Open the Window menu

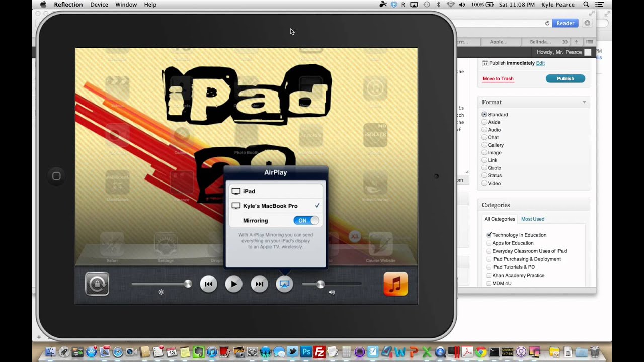coord(126,5)
